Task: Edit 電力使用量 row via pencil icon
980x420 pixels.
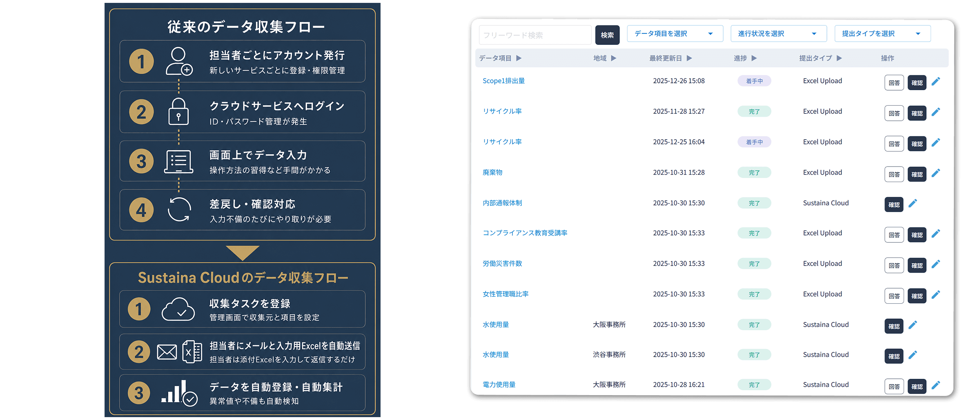Action: click(x=936, y=385)
